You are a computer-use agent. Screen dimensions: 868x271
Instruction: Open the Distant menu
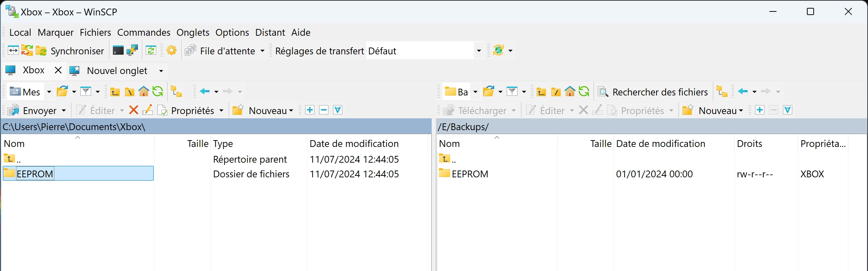[270, 33]
